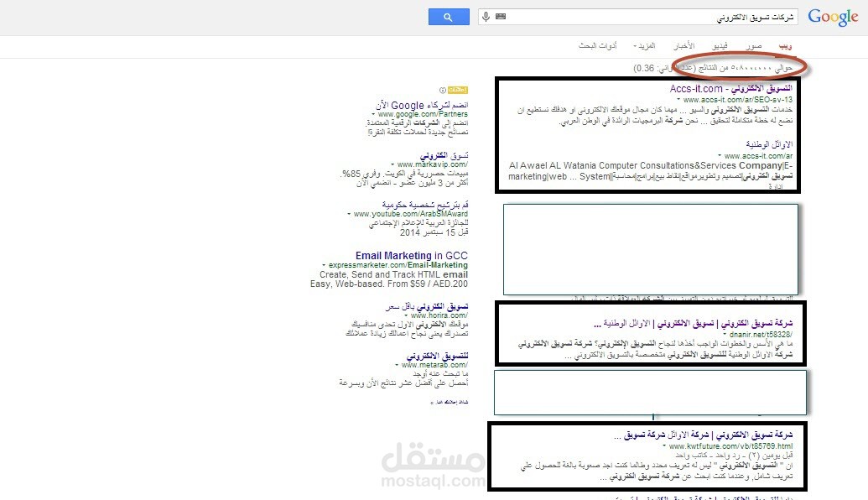Click the blue magnifier search button
Screen dimensions: 868x500
[449, 17]
